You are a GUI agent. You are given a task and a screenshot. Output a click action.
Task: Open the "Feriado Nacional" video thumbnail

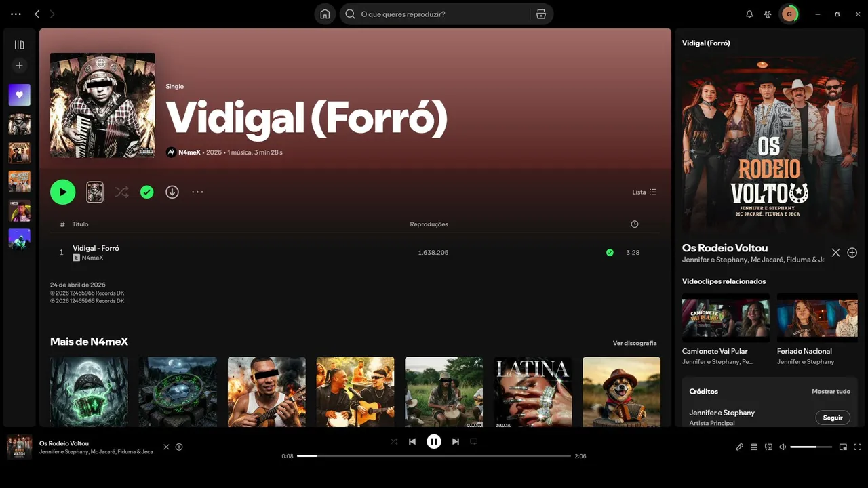click(x=817, y=317)
